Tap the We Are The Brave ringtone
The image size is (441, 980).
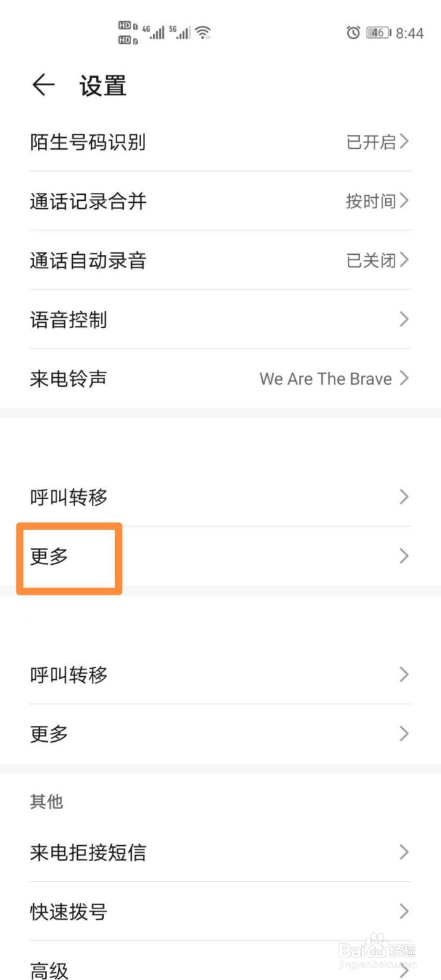[x=326, y=379]
